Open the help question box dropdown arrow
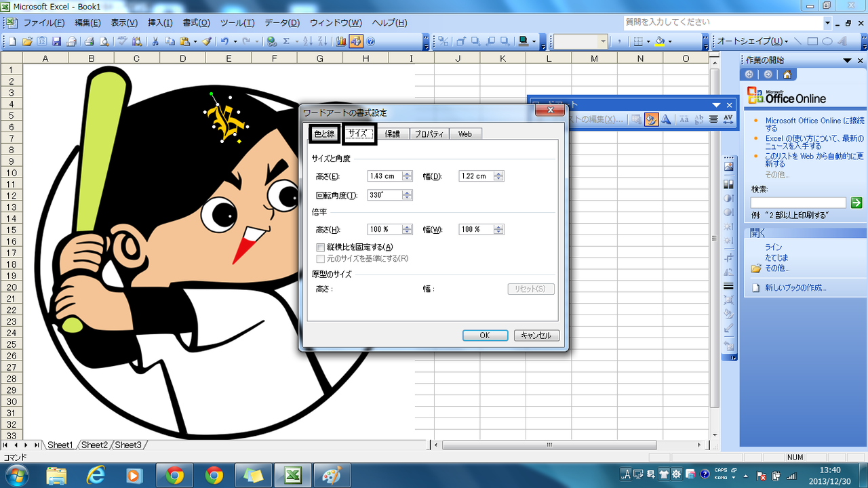Image resolution: width=868 pixels, height=488 pixels. coord(828,22)
